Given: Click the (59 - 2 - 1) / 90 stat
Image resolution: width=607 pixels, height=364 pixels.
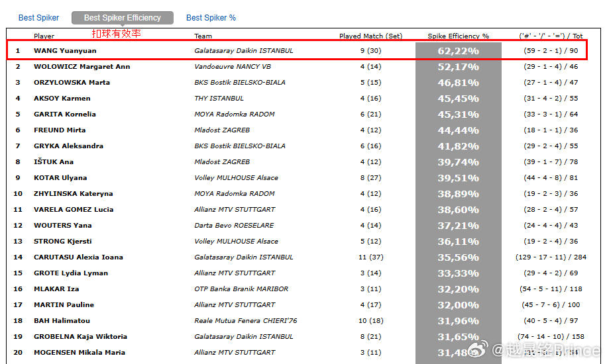Looking at the screenshot, I should pos(551,51).
